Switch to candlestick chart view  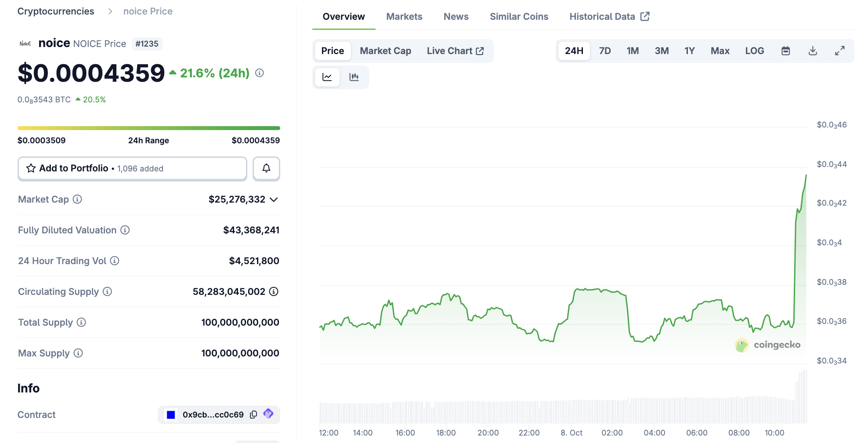pos(354,77)
